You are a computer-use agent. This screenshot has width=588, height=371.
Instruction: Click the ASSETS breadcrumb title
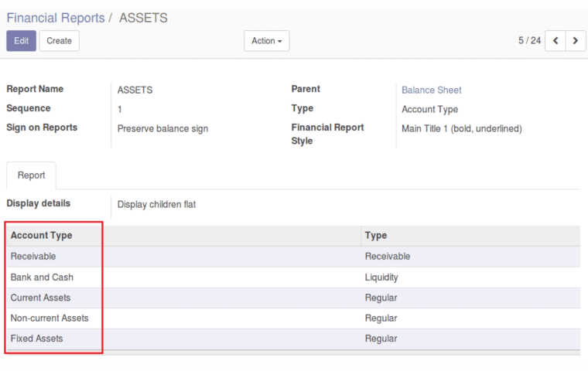[x=143, y=18]
